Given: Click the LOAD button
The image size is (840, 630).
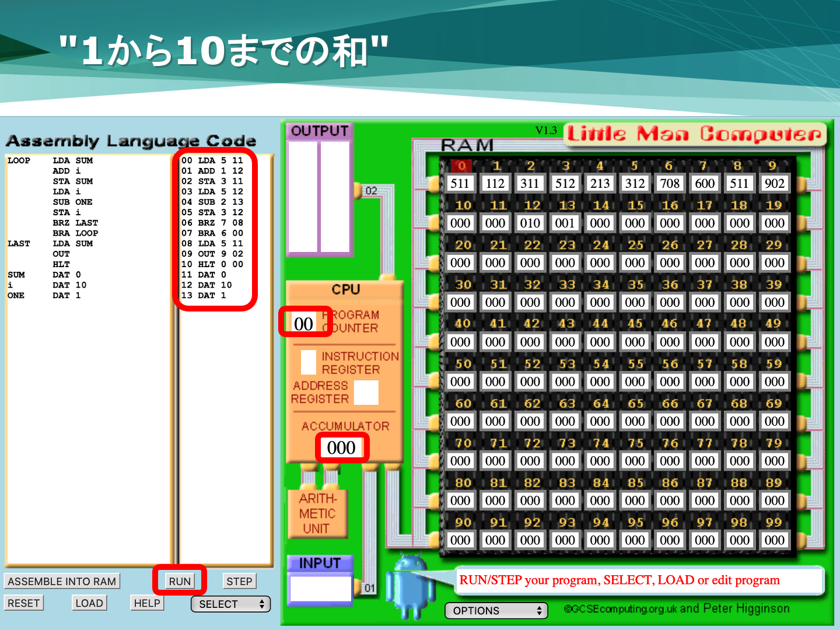Looking at the screenshot, I should (x=89, y=603).
